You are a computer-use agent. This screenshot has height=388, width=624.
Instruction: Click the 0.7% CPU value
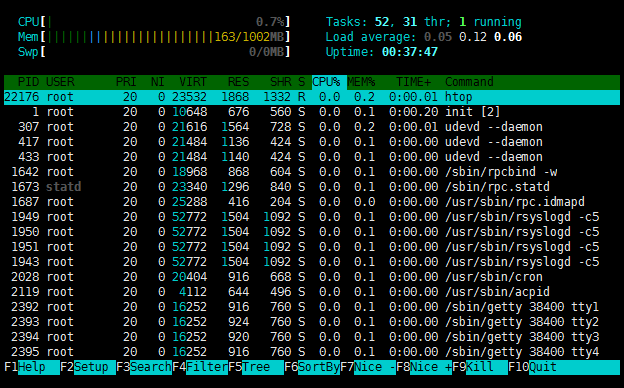[270, 22]
